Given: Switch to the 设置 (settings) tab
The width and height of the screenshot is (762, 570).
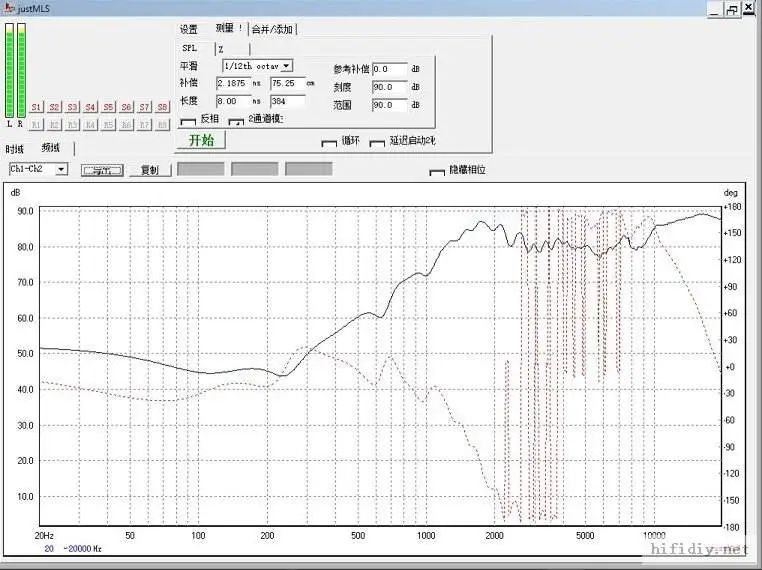Looking at the screenshot, I should tap(189, 29).
